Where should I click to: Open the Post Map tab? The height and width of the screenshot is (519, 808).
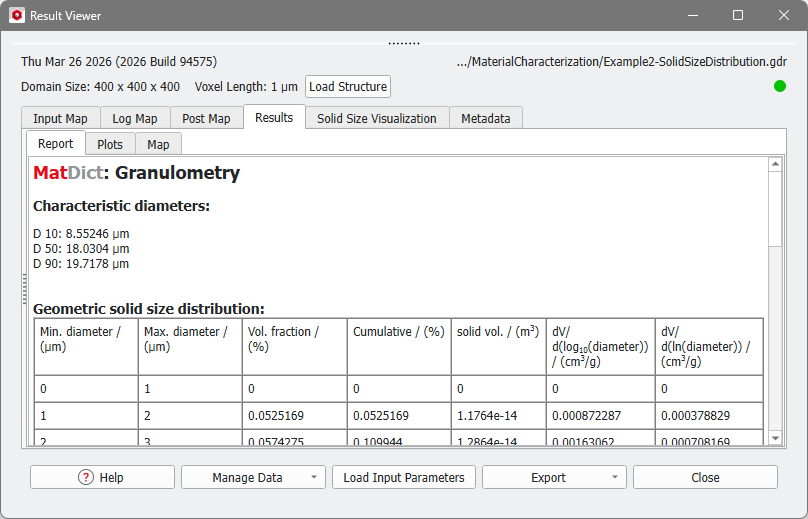(206, 119)
